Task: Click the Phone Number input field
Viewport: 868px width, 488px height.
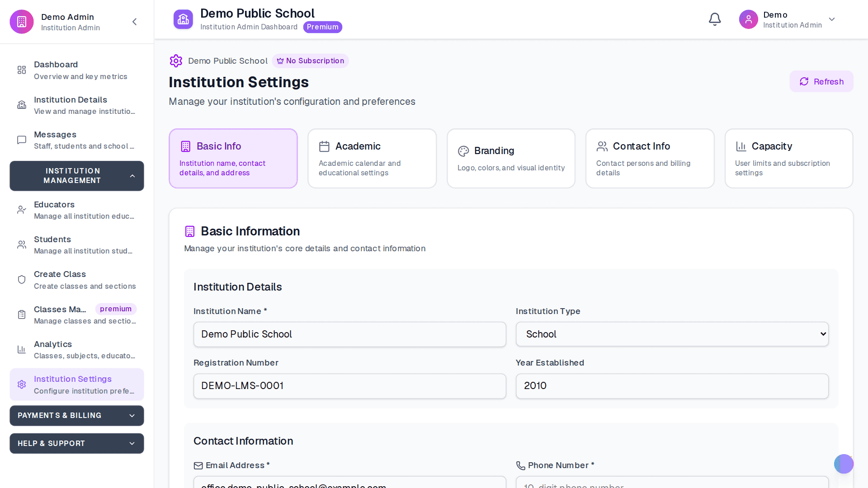Action: pyautogui.click(x=672, y=482)
